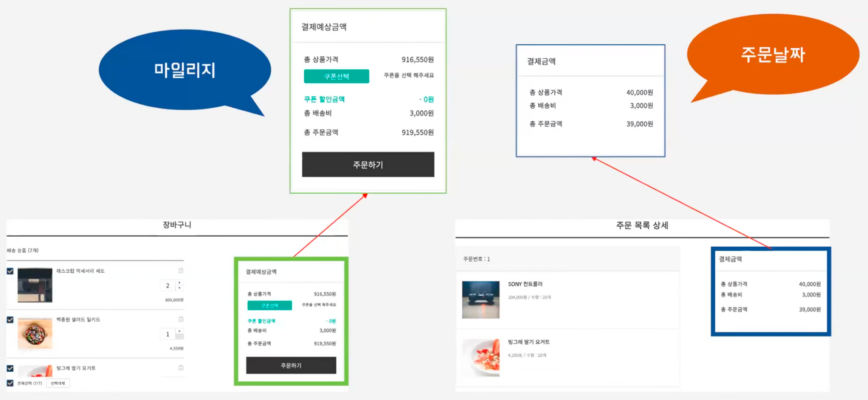Decrease quantity of 백종원 샐러드 밀키드

point(180,337)
